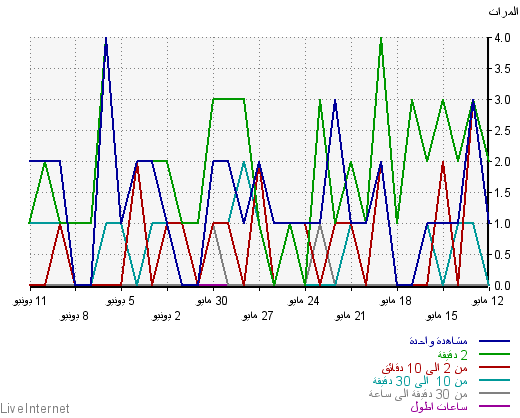Select the green legend label 2 دقيقة
Image resolution: width=520 pixels, height=418 pixels.
point(452,355)
